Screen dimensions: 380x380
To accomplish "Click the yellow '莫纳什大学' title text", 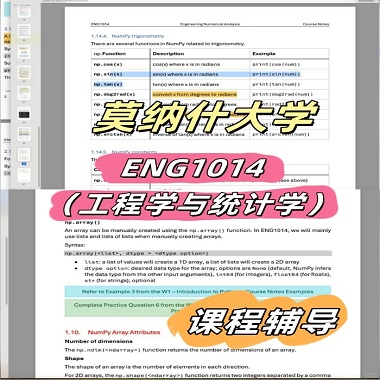I will pos(206,116).
